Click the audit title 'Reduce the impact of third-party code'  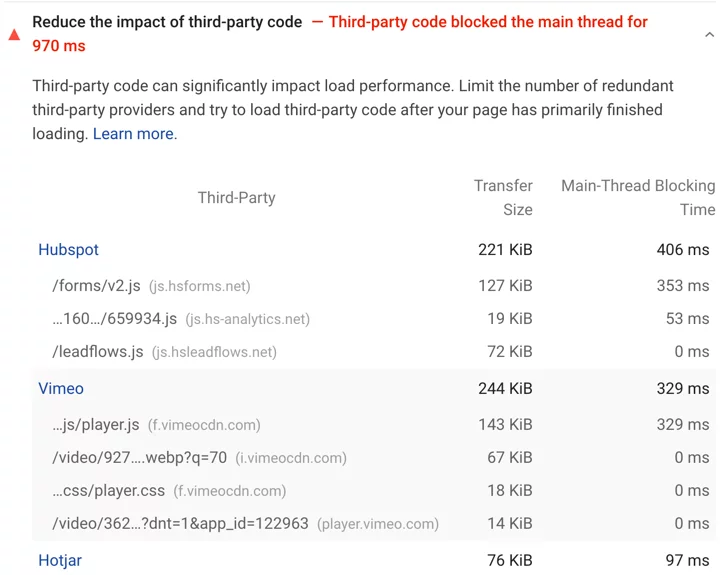(167, 22)
